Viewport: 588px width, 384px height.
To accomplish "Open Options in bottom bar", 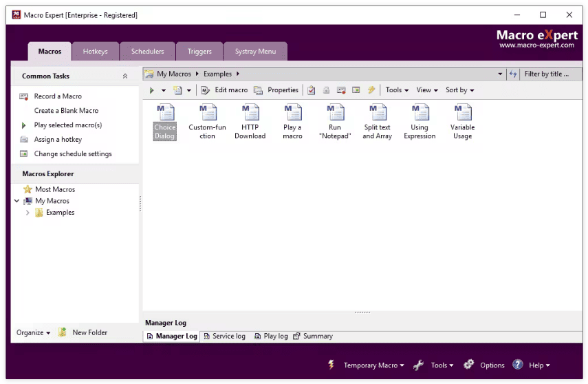I will pyautogui.click(x=492, y=365).
